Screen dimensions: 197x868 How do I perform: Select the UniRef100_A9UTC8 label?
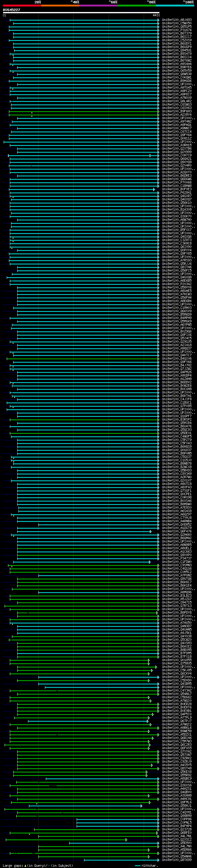coord(176,484)
